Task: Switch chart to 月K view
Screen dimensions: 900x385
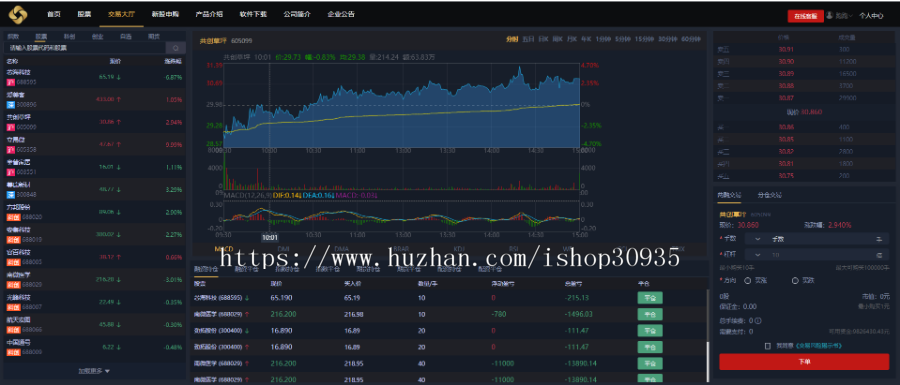Action: (571, 40)
